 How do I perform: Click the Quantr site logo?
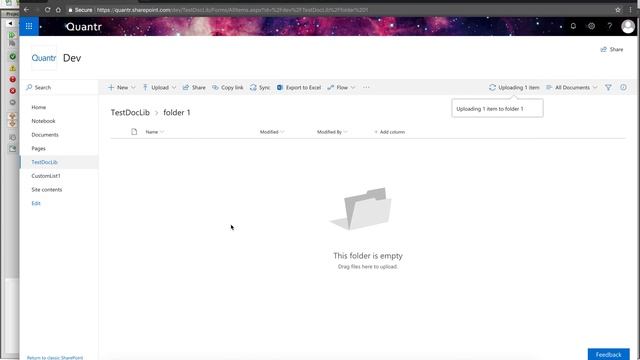coord(44,58)
